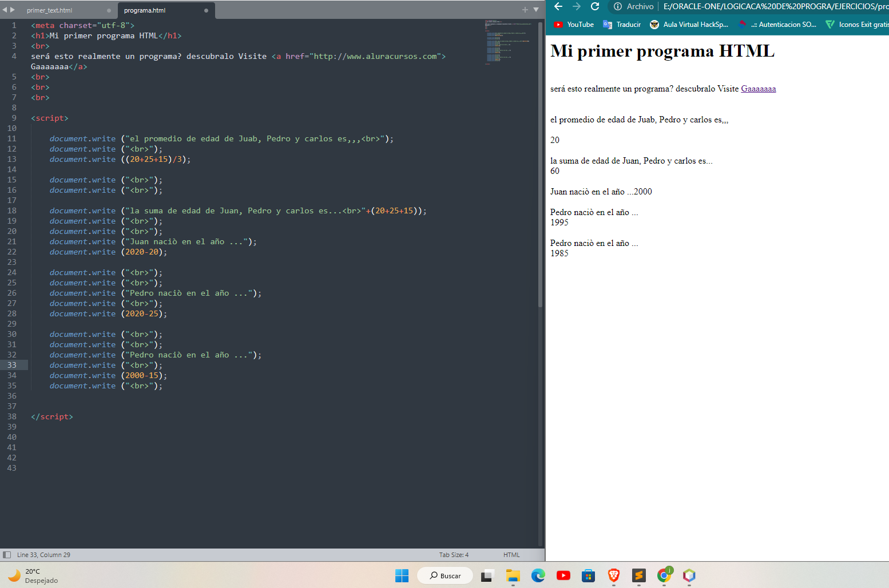The height and width of the screenshot is (588, 889).
Task: Click the '(2020-20)' code line
Action: coord(108,252)
